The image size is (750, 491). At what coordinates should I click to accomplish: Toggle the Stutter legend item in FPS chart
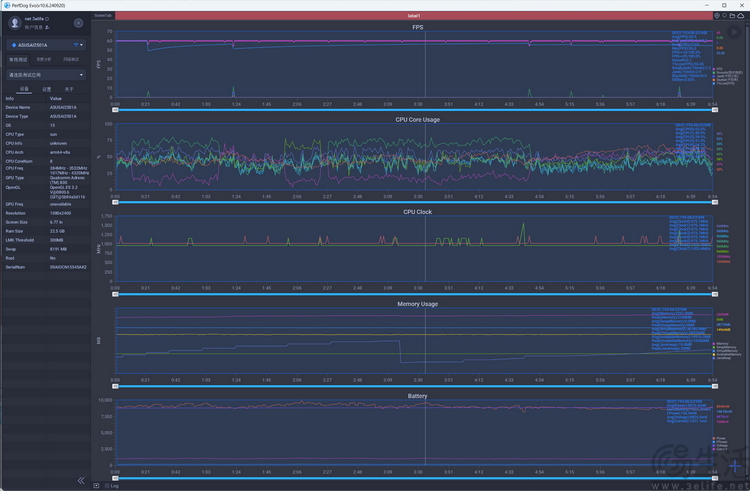tap(725, 80)
